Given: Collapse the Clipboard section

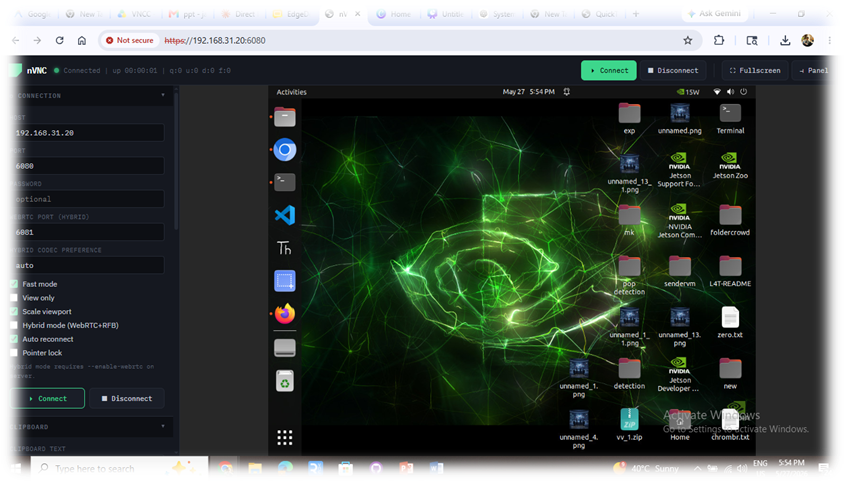Looking at the screenshot, I should coord(163,426).
